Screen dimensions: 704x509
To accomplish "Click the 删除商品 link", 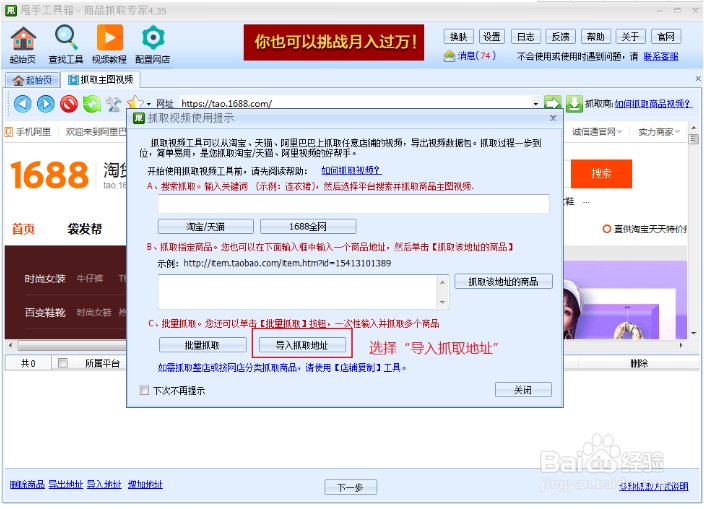I will tap(27, 484).
